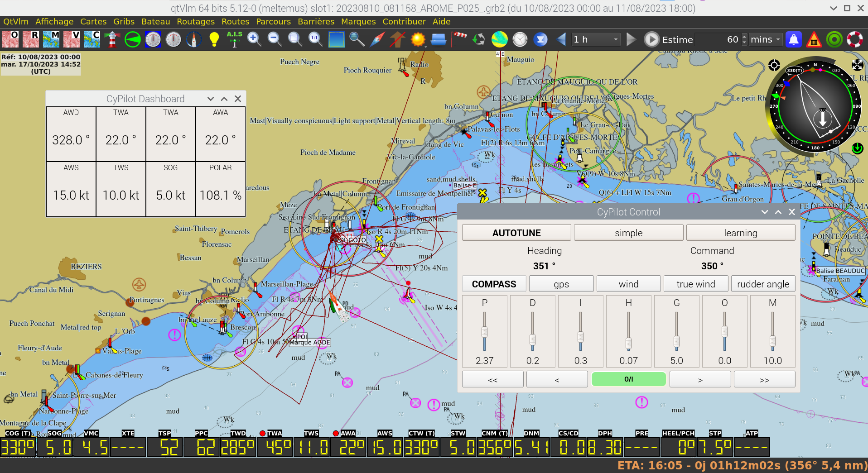
Task: Click the >> command increase button
Action: [x=764, y=379]
